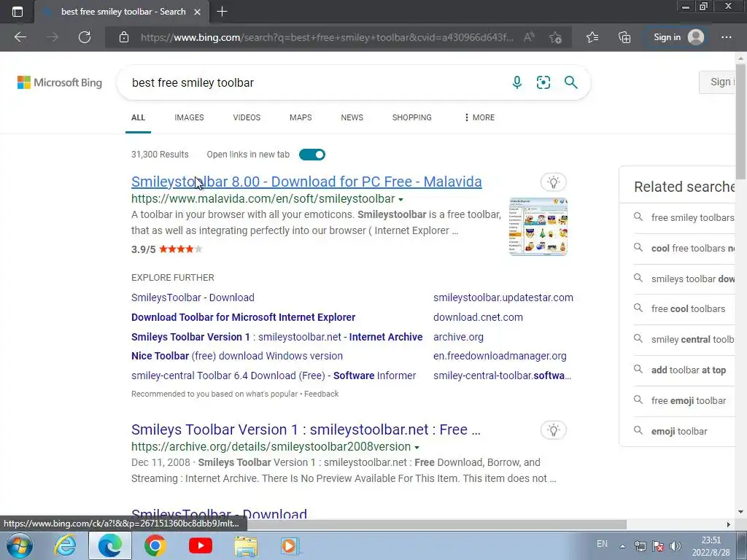Open visual search camera icon
Screen dimensions: 747x560
pyautogui.click(x=543, y=82)
